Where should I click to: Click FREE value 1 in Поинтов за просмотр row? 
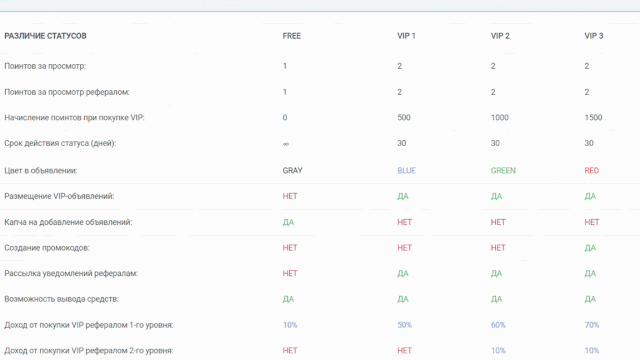click(x=285, y=66)
